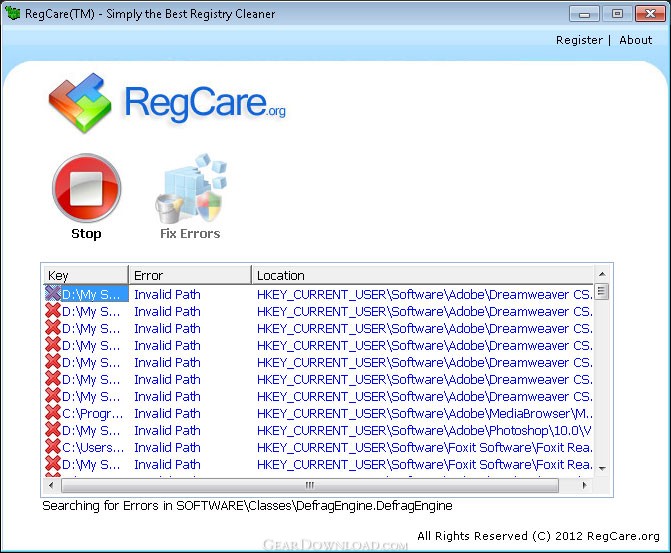
Task: Click the RegCare.org logo text
Action: tap(205, 103)
